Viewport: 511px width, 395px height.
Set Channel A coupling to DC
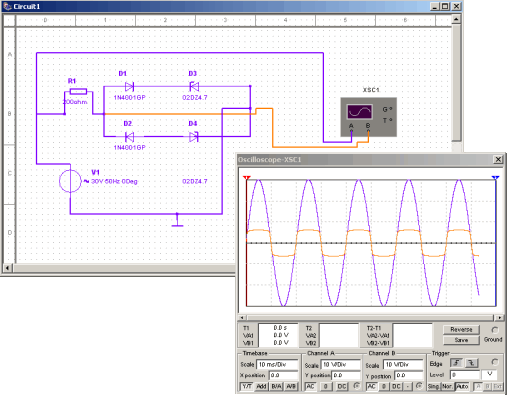pos(342,386)
